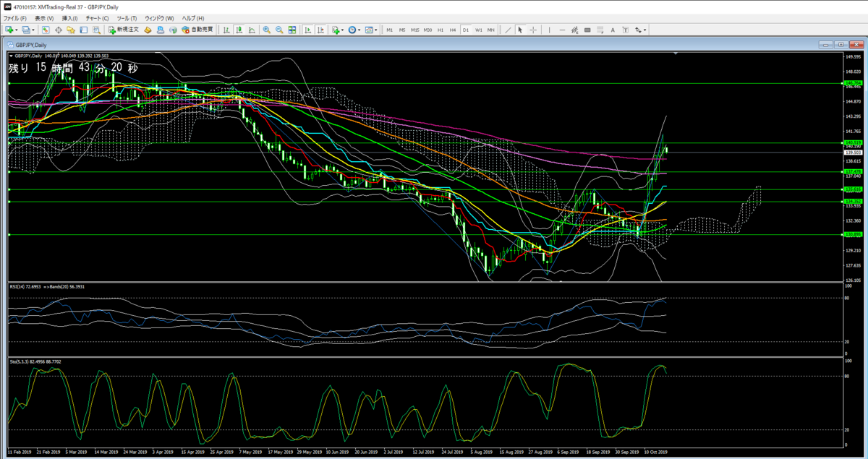Click the green 146.794 price level label
The width and height of the screenshot is (868, 459).
852,83
